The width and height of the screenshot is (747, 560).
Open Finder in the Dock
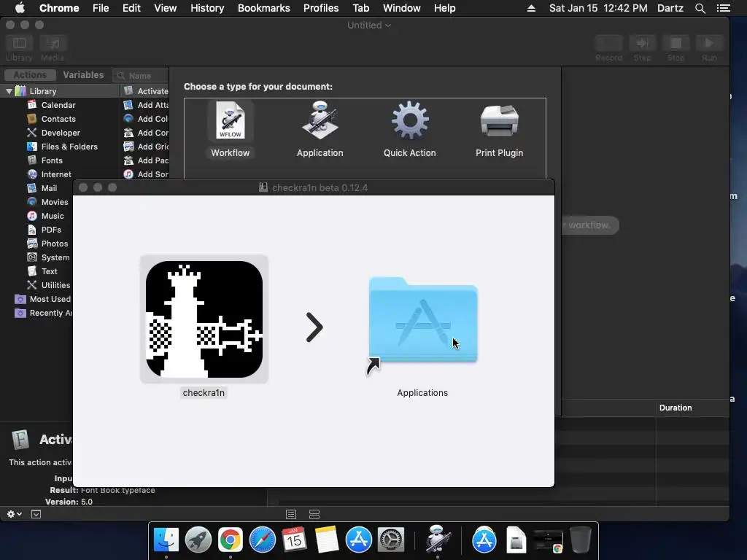coord(166,540)
